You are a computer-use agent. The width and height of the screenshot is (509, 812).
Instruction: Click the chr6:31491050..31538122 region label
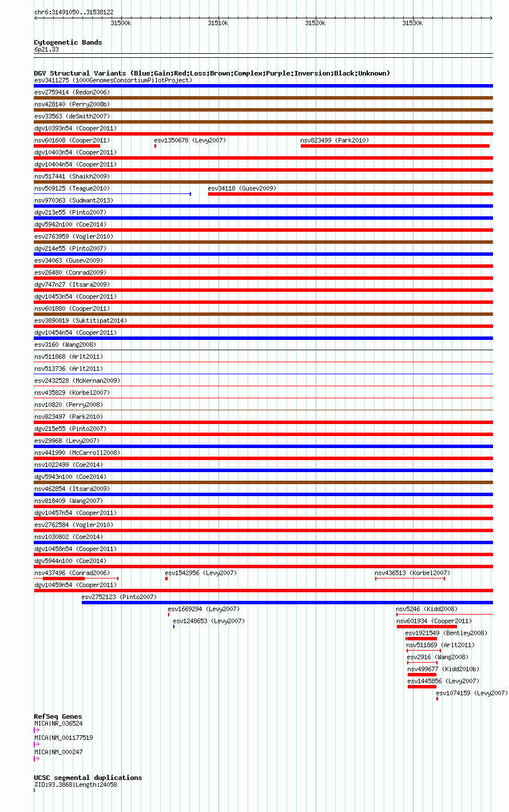74,12
